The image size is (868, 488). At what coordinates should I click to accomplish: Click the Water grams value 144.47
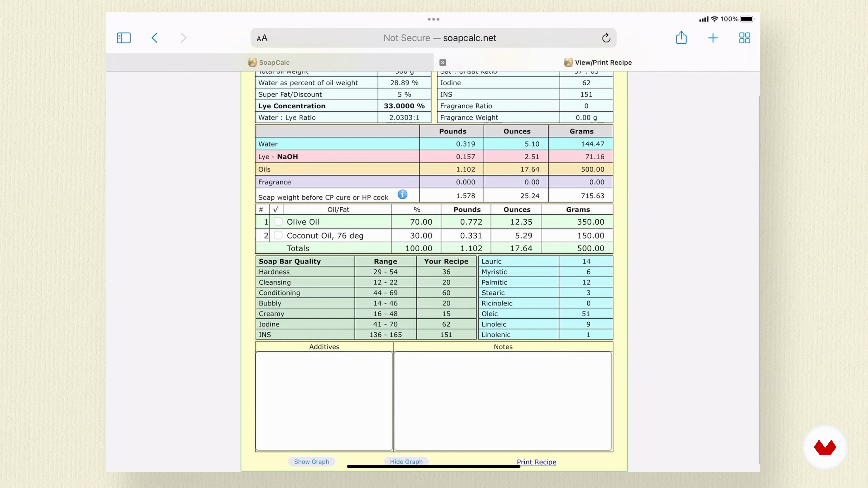[592, 144]
